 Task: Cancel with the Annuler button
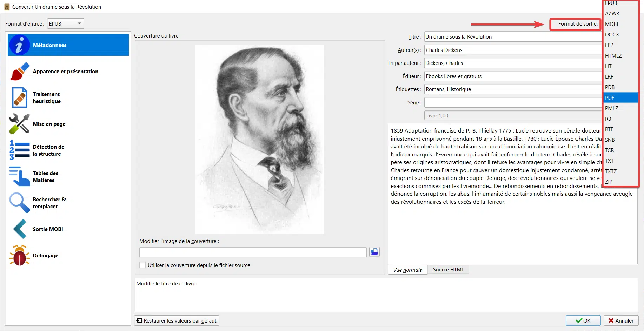pyautogui.click(x=621, y=320)
